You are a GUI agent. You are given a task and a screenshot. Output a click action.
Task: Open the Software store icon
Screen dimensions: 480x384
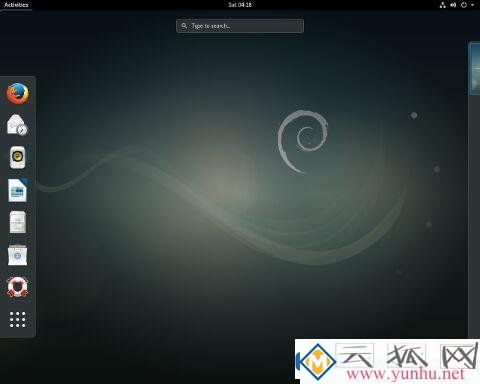point(18,255)
